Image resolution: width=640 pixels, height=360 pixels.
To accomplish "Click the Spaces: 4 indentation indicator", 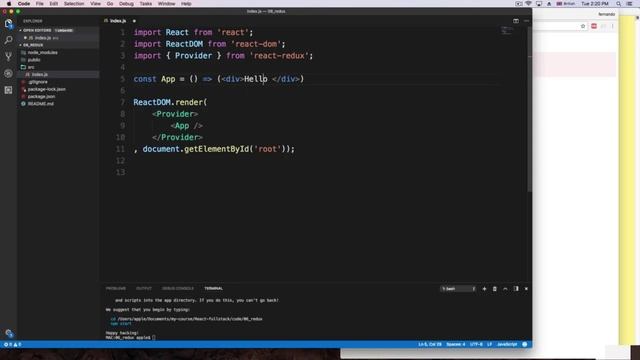I will tap(456, 344).
